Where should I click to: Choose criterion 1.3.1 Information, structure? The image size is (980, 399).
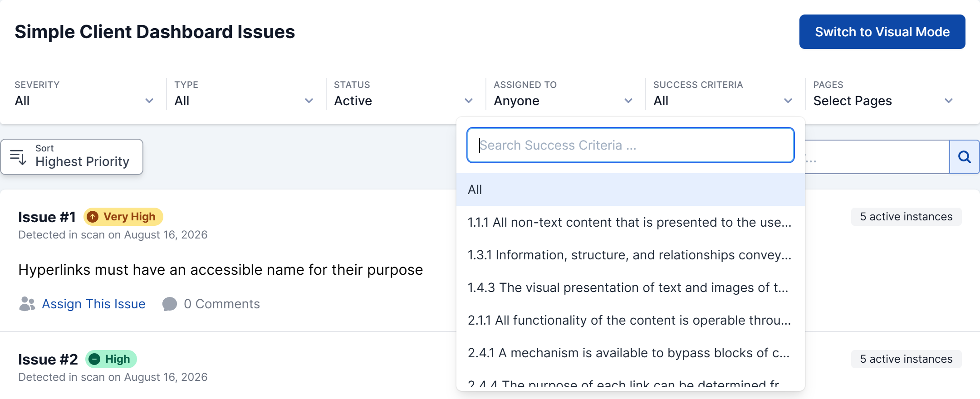click(631, 255)
